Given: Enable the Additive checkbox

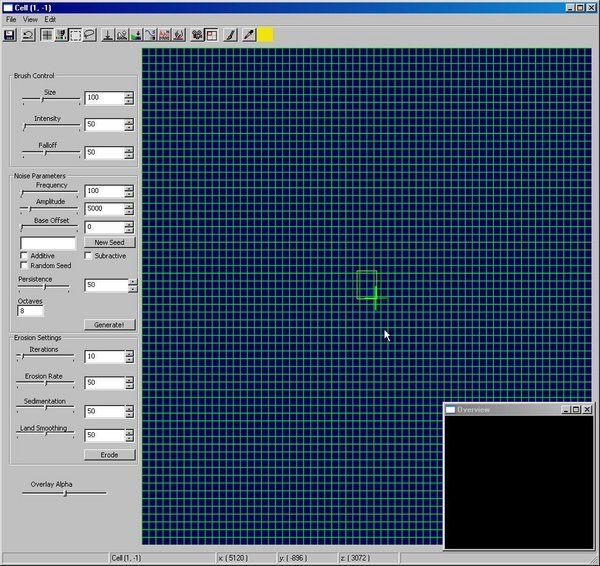Looking at the screenshot, I should pyautogui.click(x=24, y=255).
